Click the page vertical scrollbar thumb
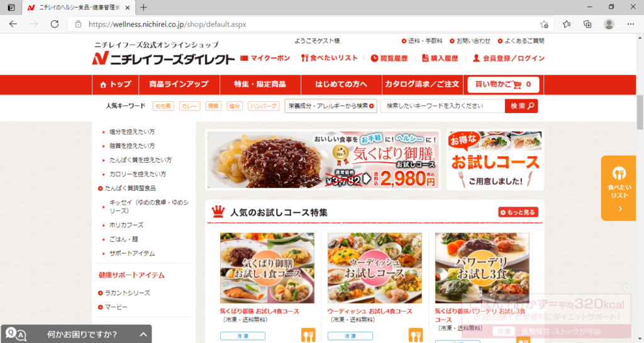This screenshot has width=644, height=343. point(640,112)
